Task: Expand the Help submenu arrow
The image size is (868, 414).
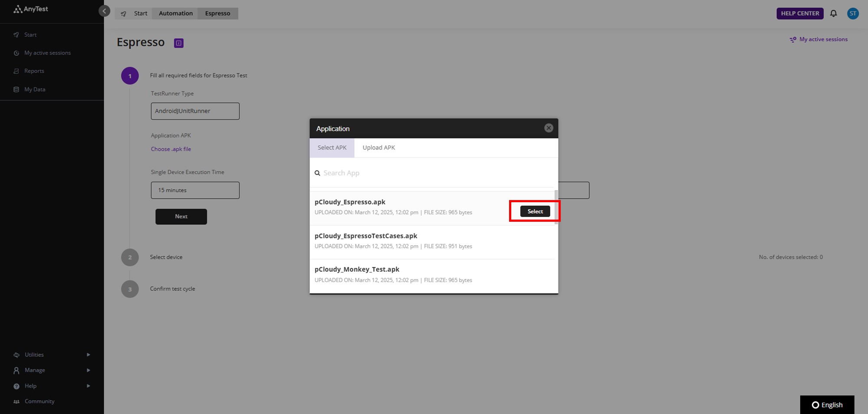Action: pyautogui.click(x=89, y=386)
